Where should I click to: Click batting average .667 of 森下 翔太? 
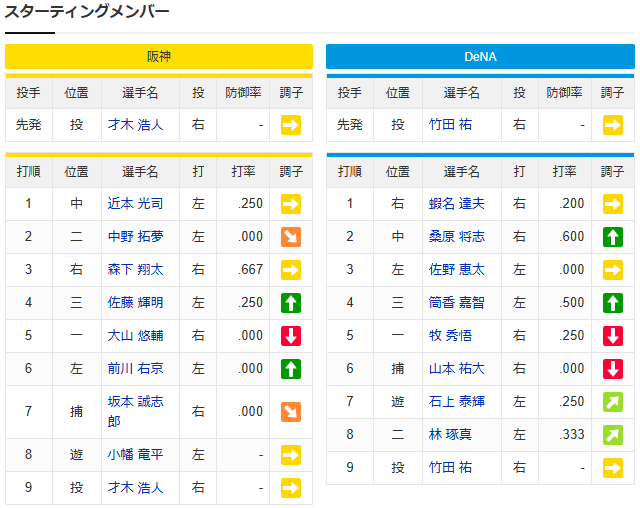(250, 269)
